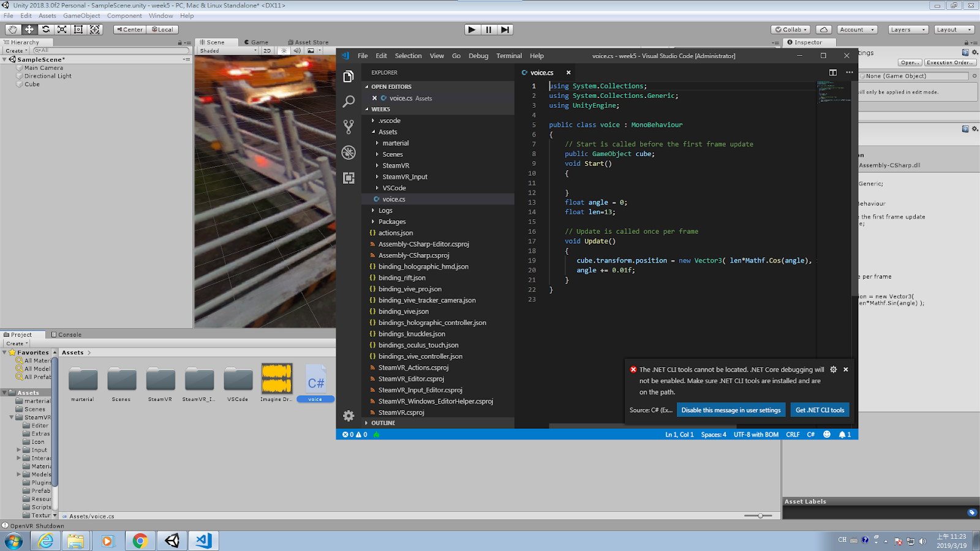Open the Search view in VS Code
The height and width of the screenshot is (551, 980).
[349, 102]
